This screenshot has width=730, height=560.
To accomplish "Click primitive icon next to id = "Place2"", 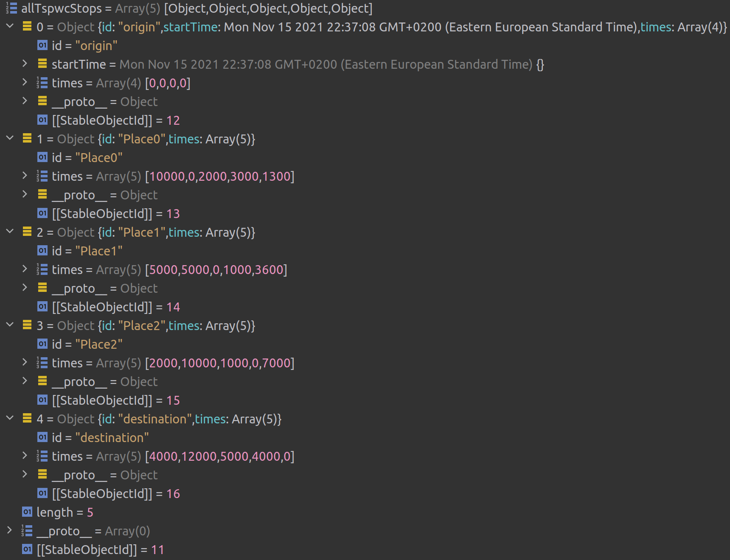I will click(x=42, y=344).
